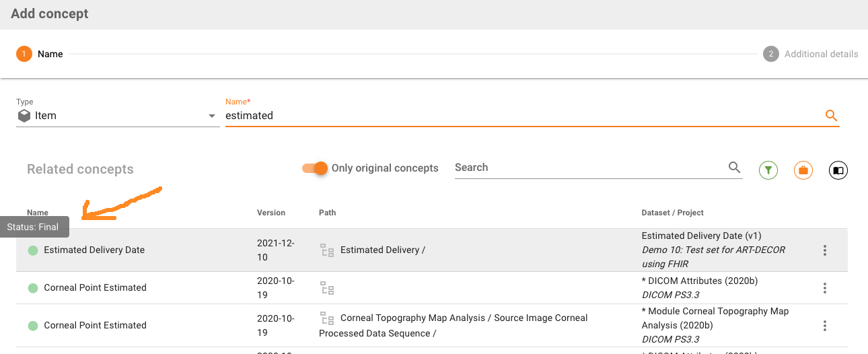Click the Related concepts Search field
The height and width of the screenshot is (354, 868).
[589, 168]
